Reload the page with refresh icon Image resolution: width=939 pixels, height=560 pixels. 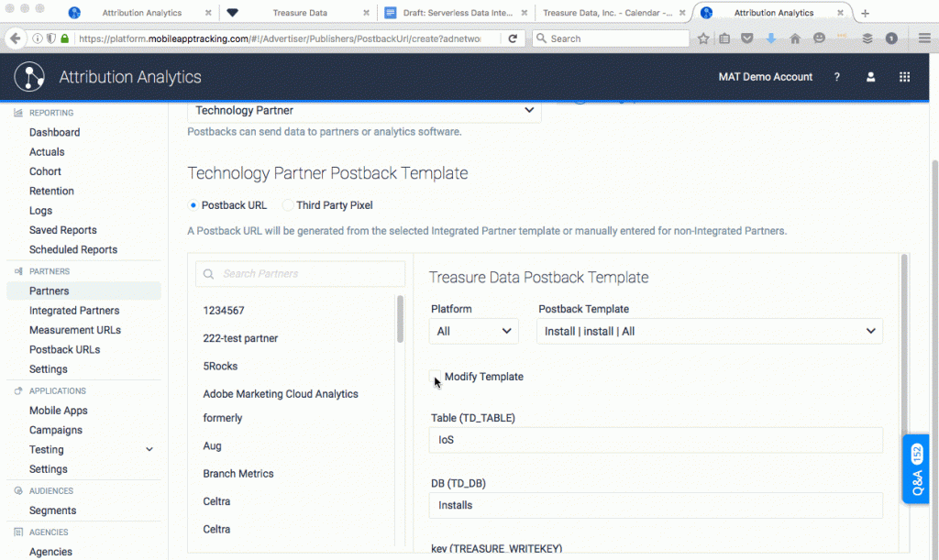click(513, 38)
